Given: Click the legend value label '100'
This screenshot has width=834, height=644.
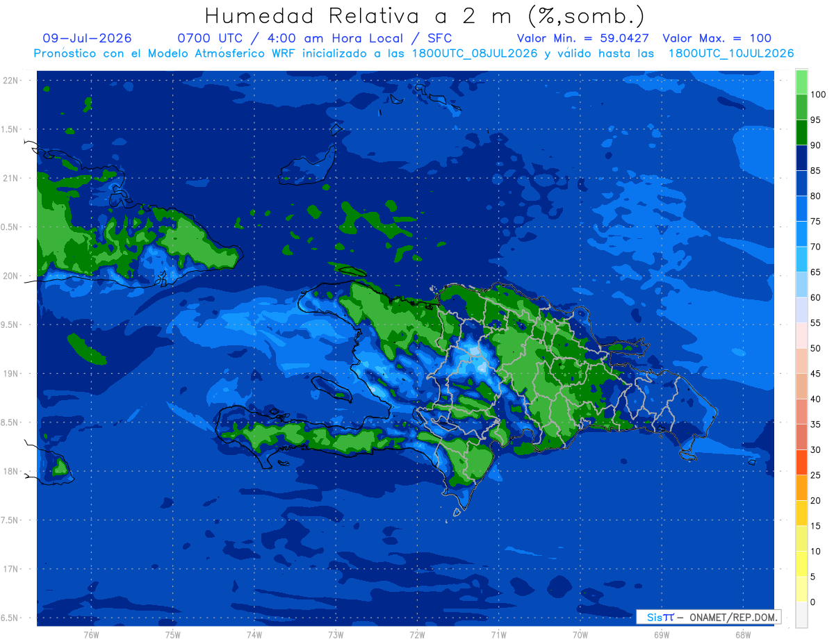Looking at the screenshot, I should tap(818, 94).
